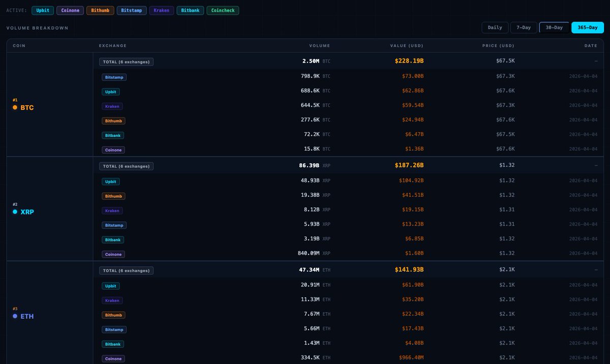
Task: Switch to the Daily view
Action: click(x=495, y=27)
